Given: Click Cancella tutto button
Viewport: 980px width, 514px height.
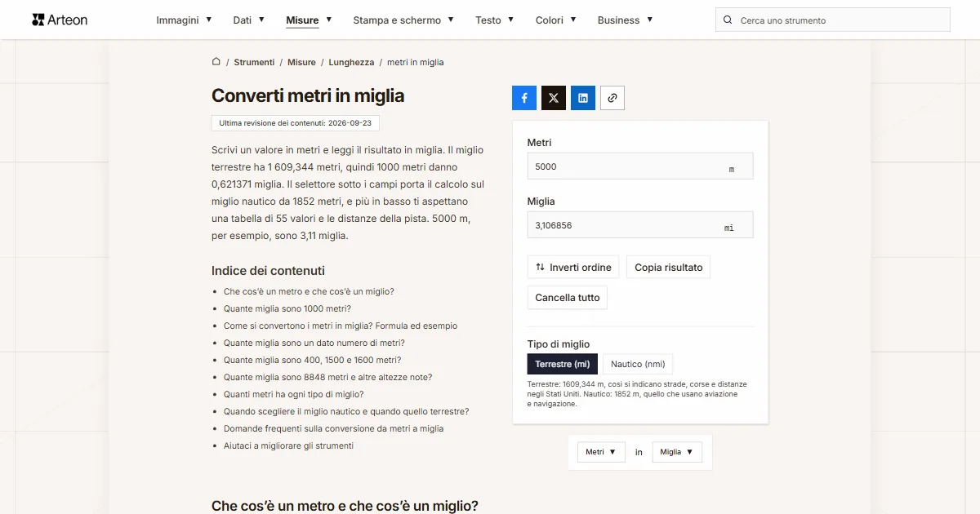Looking at the screenshot, I should point(568,298).
